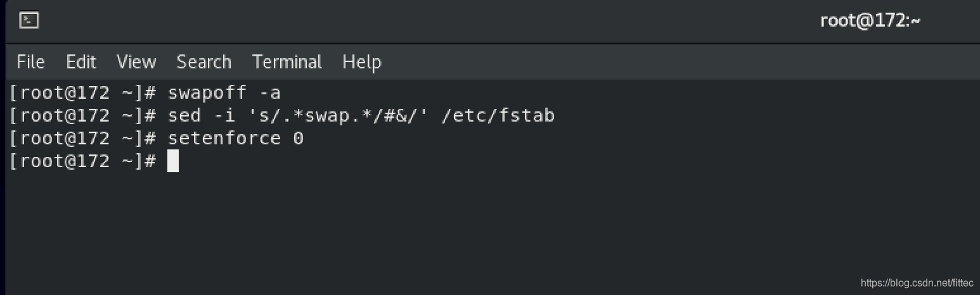Open the View menu
This screenshot has width=980, height=295.
pyautogui.click(x=136, y=62)
